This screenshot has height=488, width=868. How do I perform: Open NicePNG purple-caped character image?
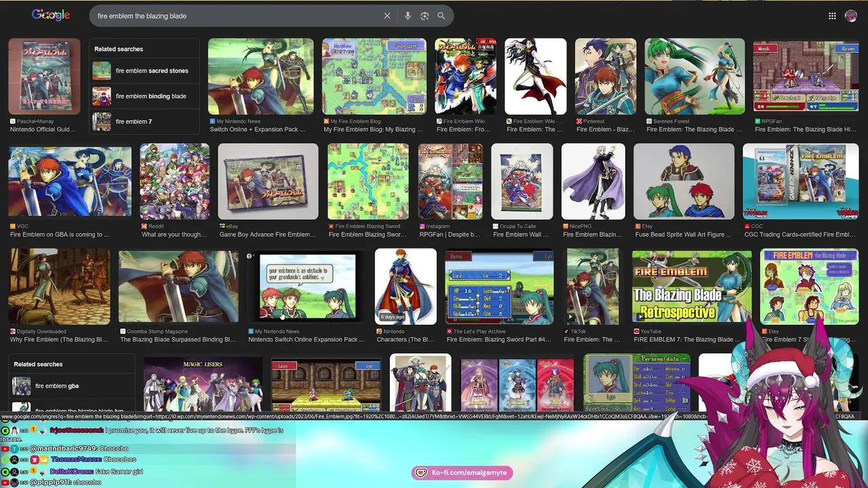[593, 182]
